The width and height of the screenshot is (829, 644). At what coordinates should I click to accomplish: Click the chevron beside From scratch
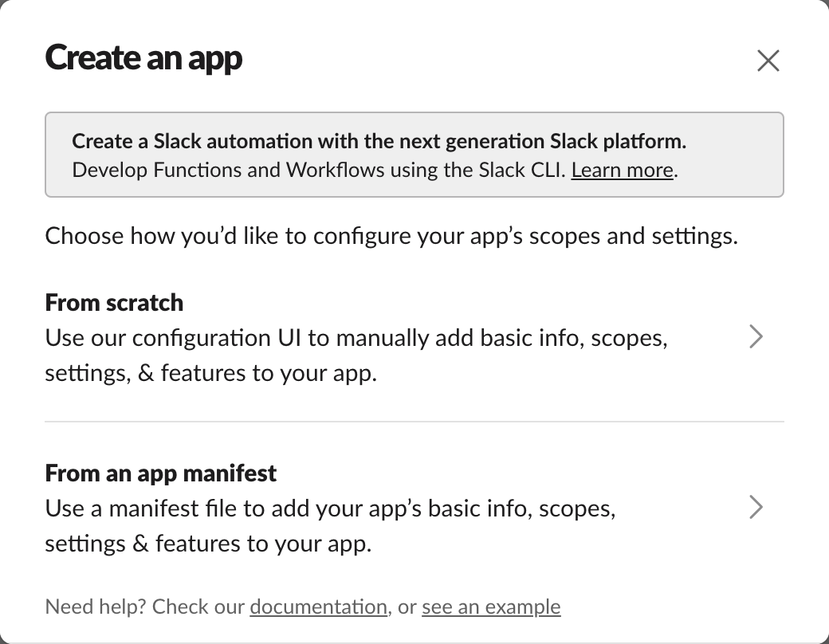tap(756, 337)
